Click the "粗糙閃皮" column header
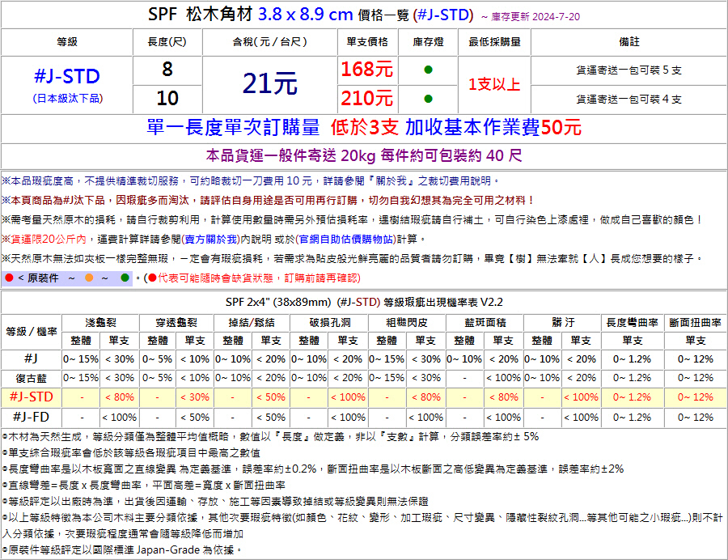Viewport: 728px width, 560px height. (x=407, y=323)
